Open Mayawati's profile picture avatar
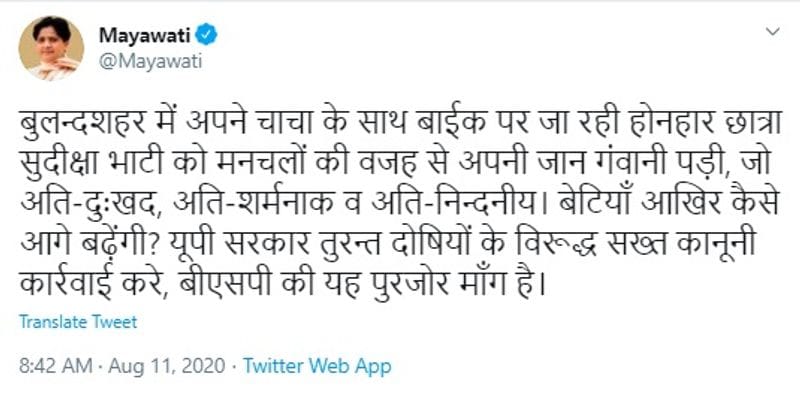The width and height of the screenshot is (800, 398). coord(51,48)
